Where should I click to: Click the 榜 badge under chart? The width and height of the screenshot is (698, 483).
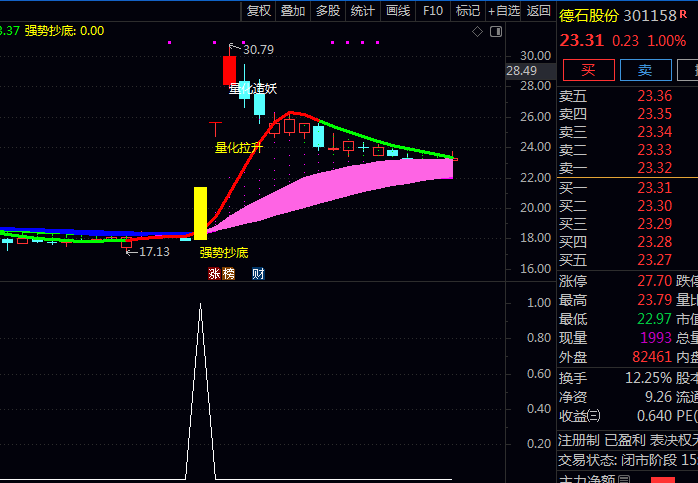pyautogui.click(x=228, y=273)
